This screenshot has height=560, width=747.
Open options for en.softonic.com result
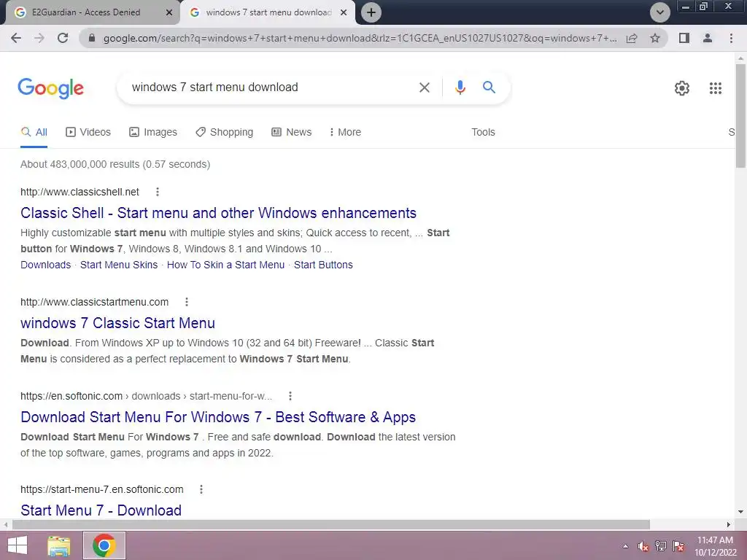(x=290, y=396)
